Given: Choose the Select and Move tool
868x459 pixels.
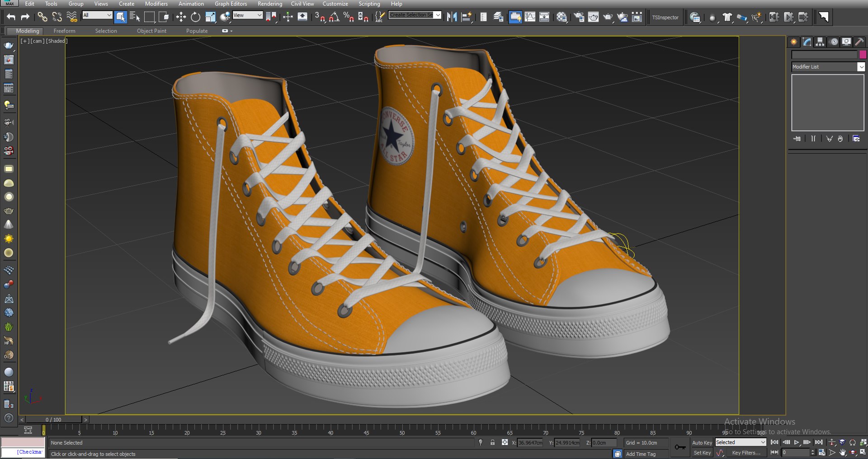Looking at the screenshot, I should (181, 17).
